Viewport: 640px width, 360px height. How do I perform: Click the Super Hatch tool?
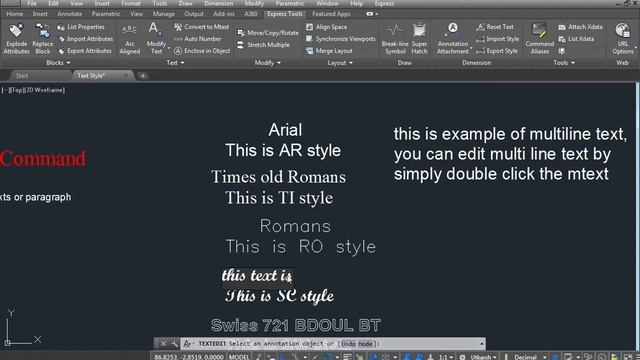coord(419,39)
